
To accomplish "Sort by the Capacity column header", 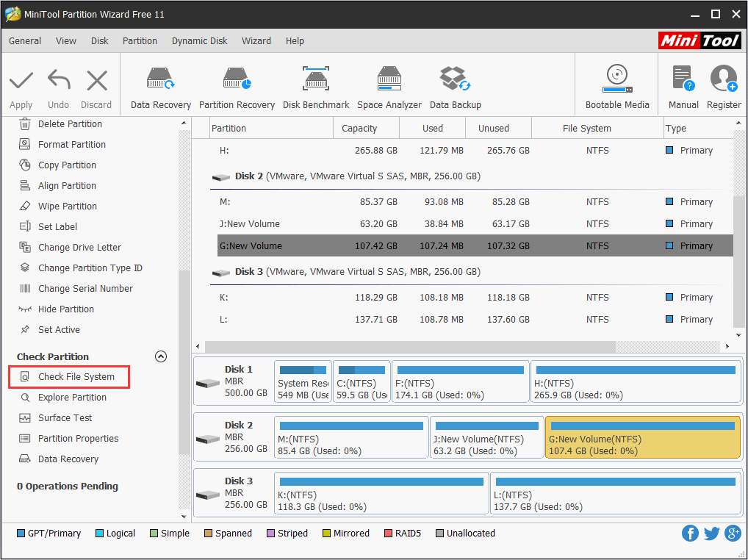I will click(x=366, y=129).
